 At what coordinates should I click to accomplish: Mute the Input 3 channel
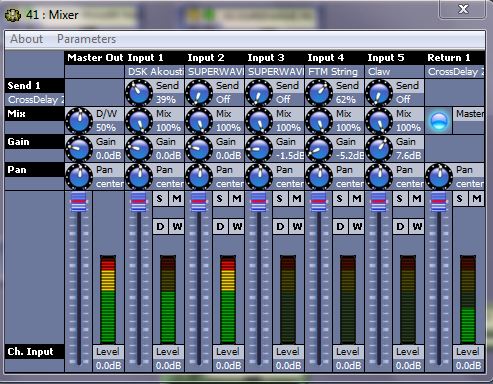[297, 199]
